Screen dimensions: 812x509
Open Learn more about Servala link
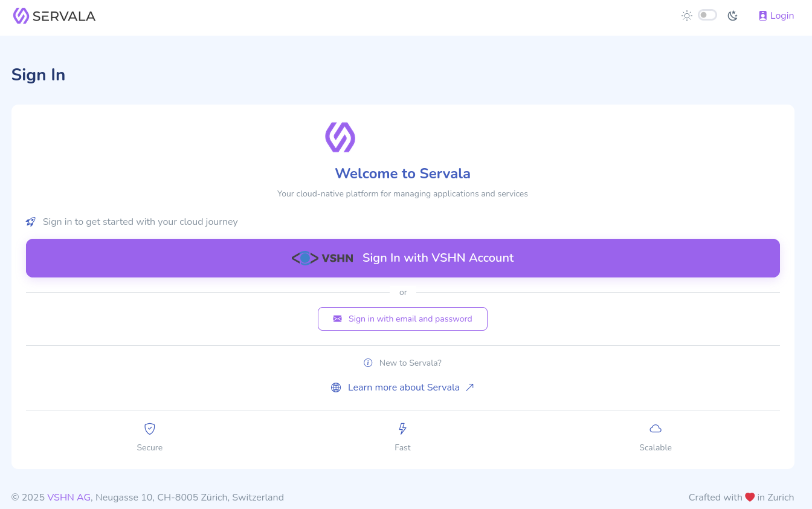(402, 387)
